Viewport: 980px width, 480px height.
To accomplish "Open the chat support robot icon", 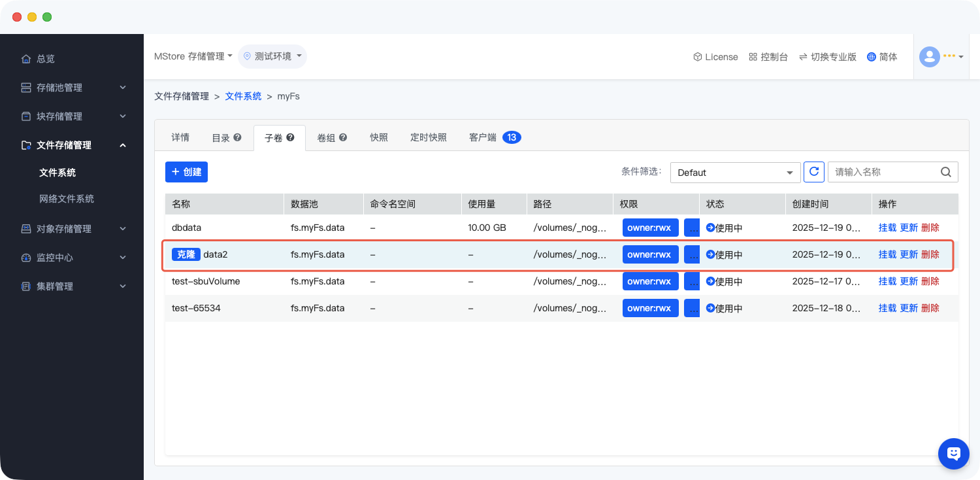I will click(x=953, y=453).
